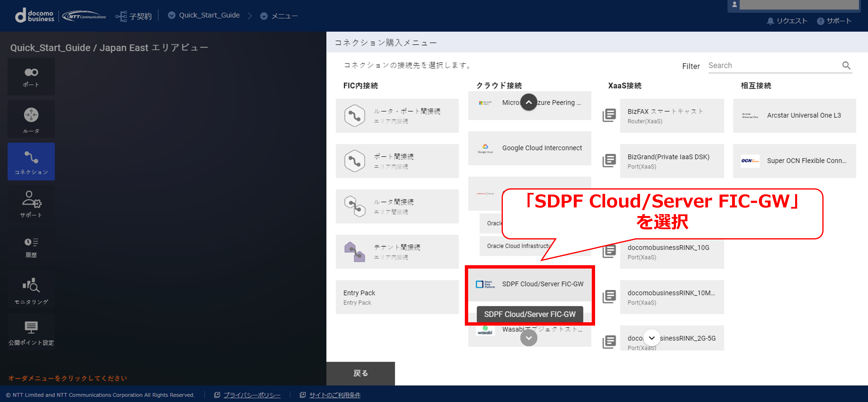Click the OCN logo icon
Image resolution: width=868 pixels, height=402 pixels.
pos(750,161)
